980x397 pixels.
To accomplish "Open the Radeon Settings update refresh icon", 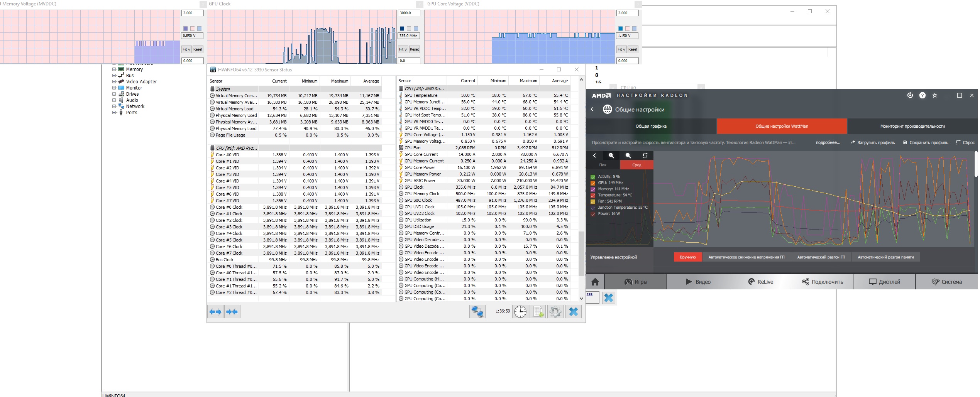I will (910, 96).
